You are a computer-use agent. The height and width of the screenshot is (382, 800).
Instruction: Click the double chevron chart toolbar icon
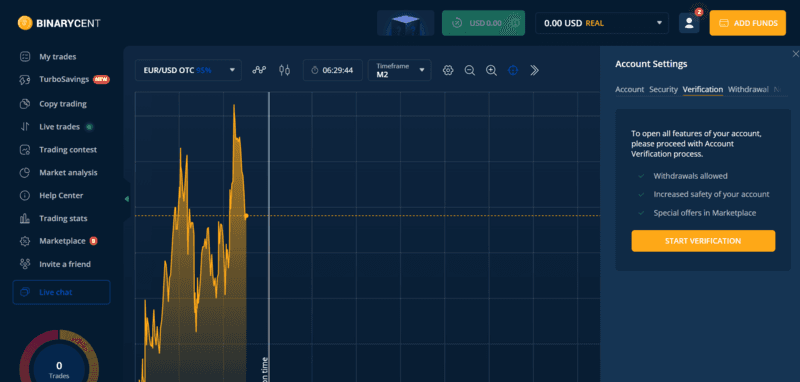pyautogui.click(x=535, y=70)
